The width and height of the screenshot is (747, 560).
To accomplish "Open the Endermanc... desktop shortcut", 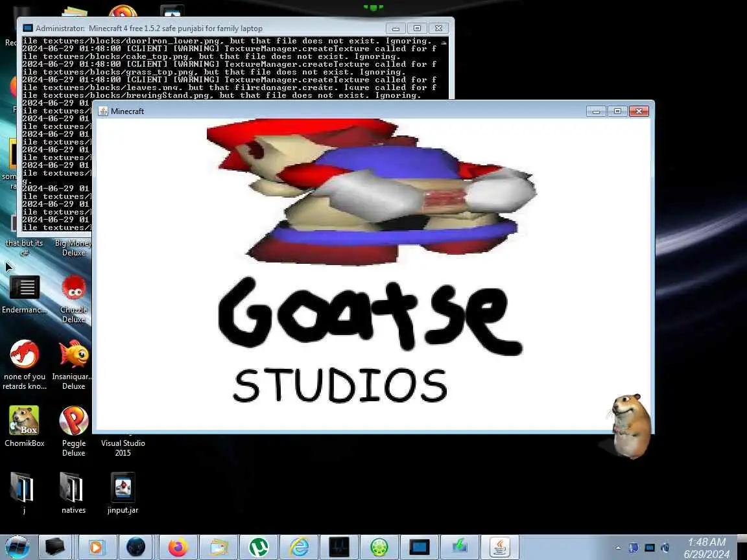I will [24, 294].
